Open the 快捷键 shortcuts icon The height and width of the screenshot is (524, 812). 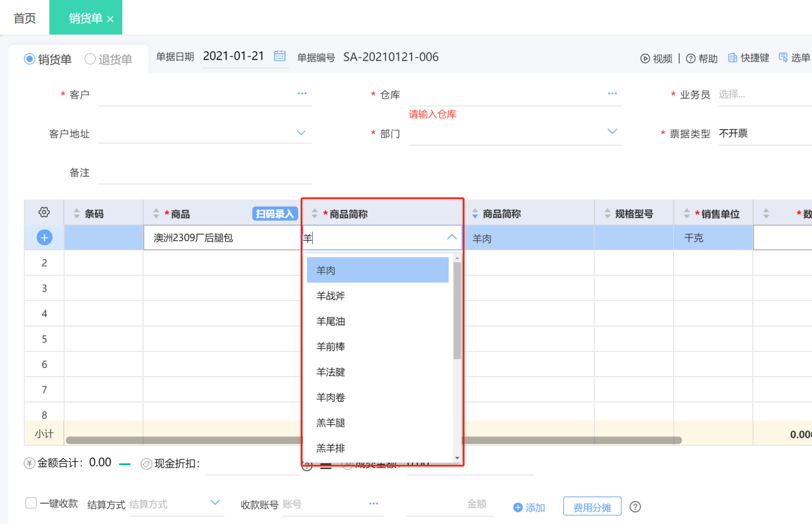[x=733, y=58]
